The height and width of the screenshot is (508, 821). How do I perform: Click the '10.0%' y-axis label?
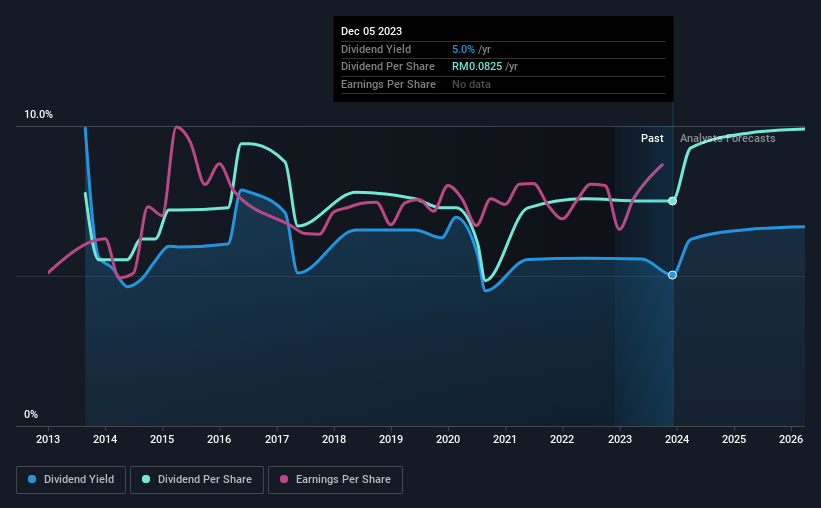coord(38,115)
